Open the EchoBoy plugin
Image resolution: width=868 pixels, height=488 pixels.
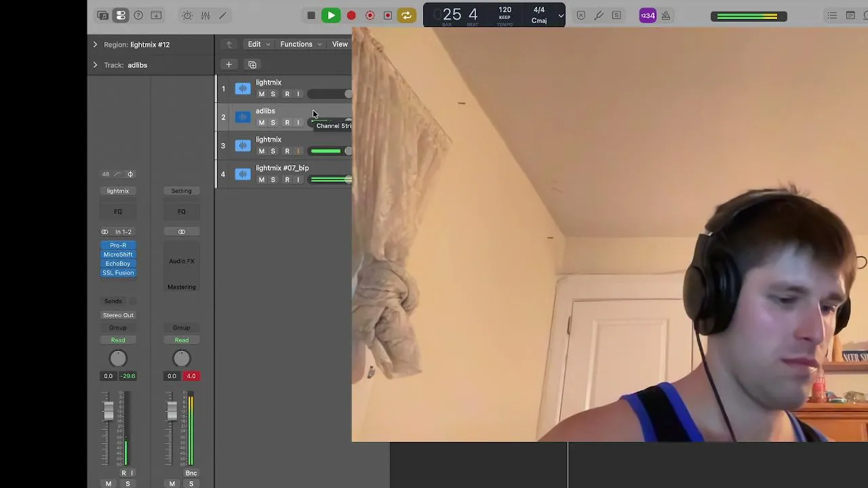tap(118, 264)
